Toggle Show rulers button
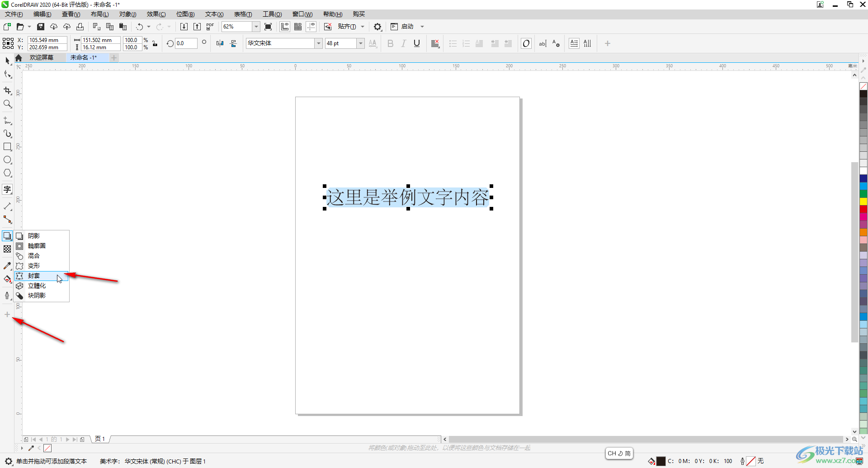This screenshot has width=868, height=468. pyautogui.click(x=285, y=27)
